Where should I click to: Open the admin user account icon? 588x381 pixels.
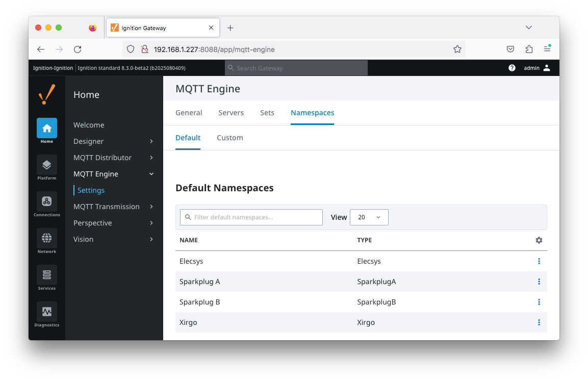[547, 68]
